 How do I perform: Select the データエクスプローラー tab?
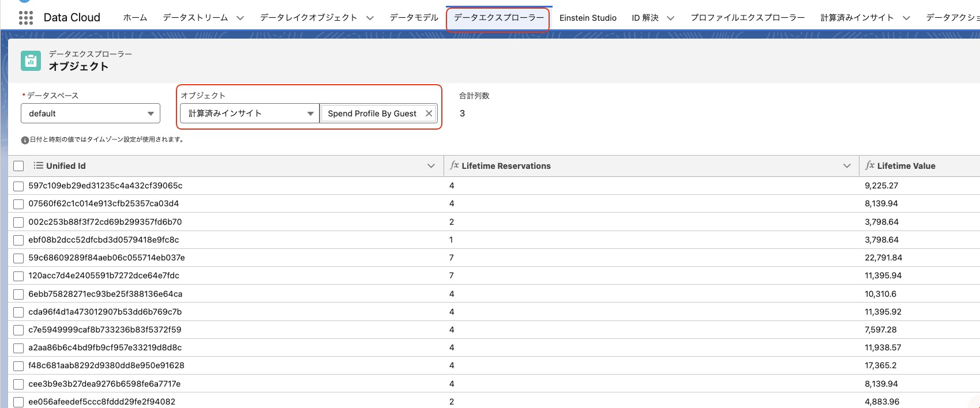[498, 18]
